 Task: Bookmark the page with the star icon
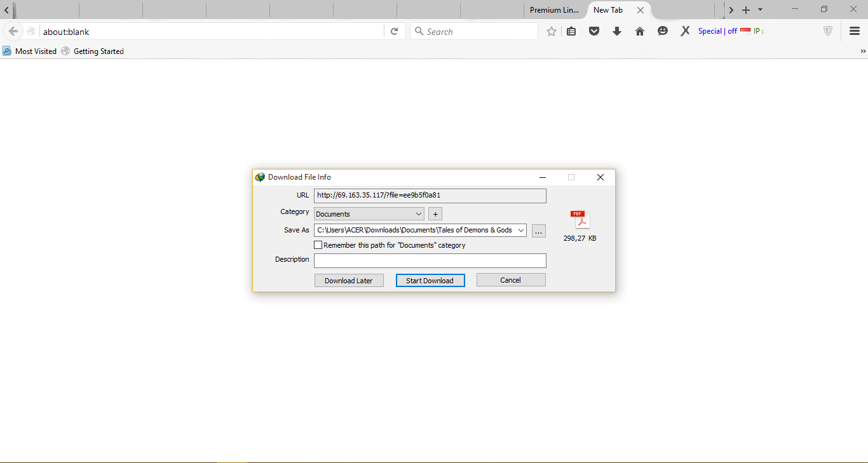click(x=551, y=30)
